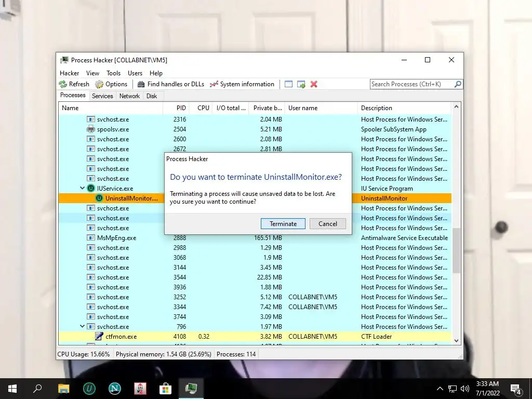
Task: Select svchost.exe with PID 3252
Action: tap(255, 297)
